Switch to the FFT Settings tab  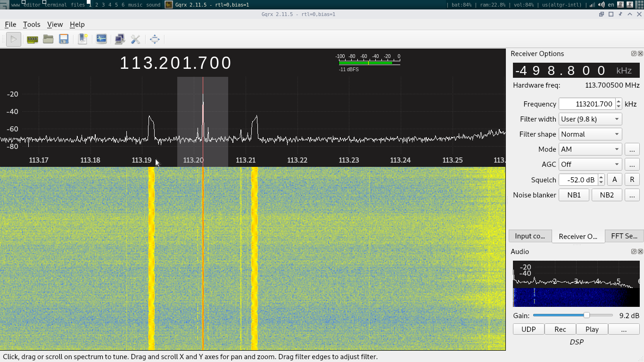click(624, 236)
